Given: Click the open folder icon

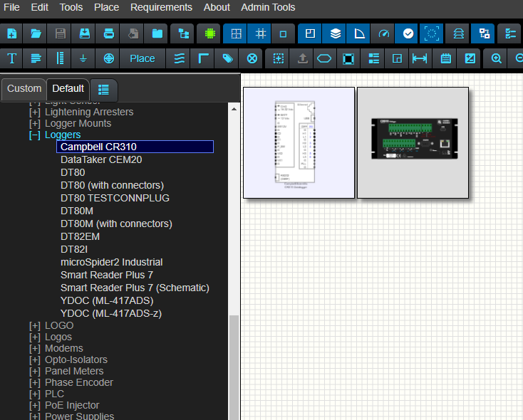Looking at the screenshot, I should coord(36,33).
